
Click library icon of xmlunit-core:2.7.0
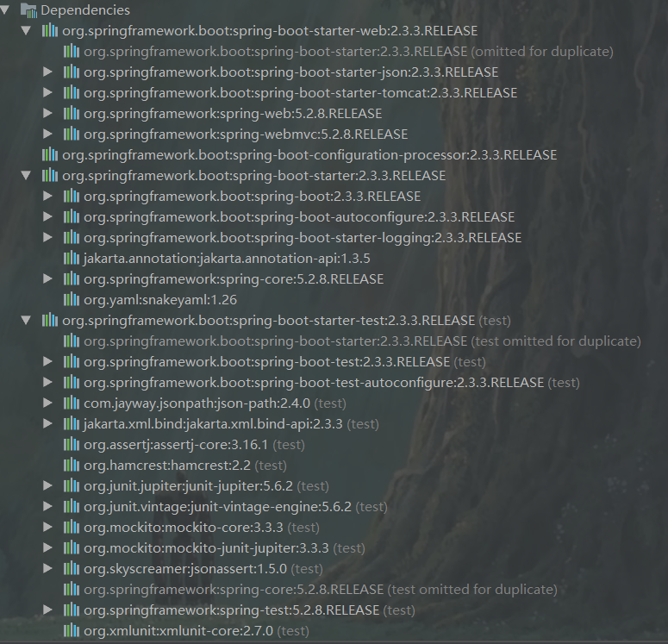[x=72, y=630]
